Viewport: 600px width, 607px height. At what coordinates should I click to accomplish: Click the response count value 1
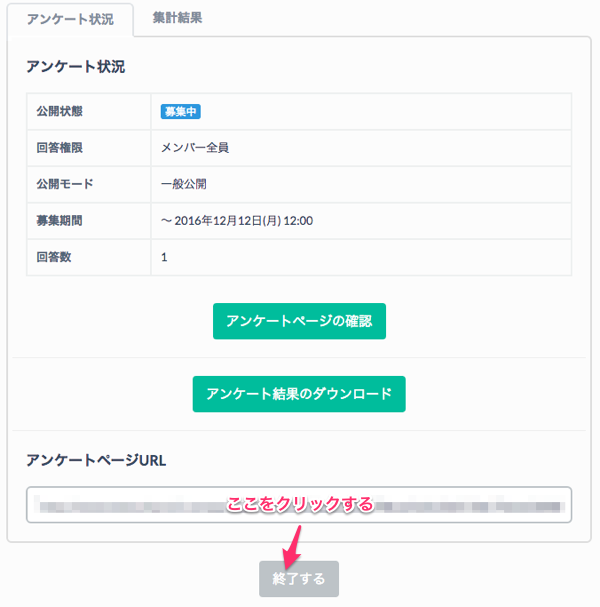pyautogui.click(x=164, y=257)
